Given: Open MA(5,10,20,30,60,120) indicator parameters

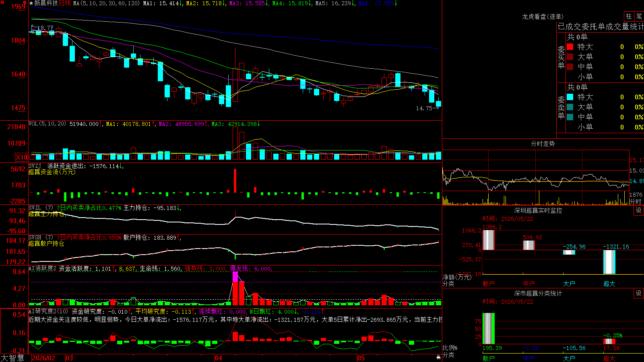Looking at the screenshot, I should (x=106, y=3).
